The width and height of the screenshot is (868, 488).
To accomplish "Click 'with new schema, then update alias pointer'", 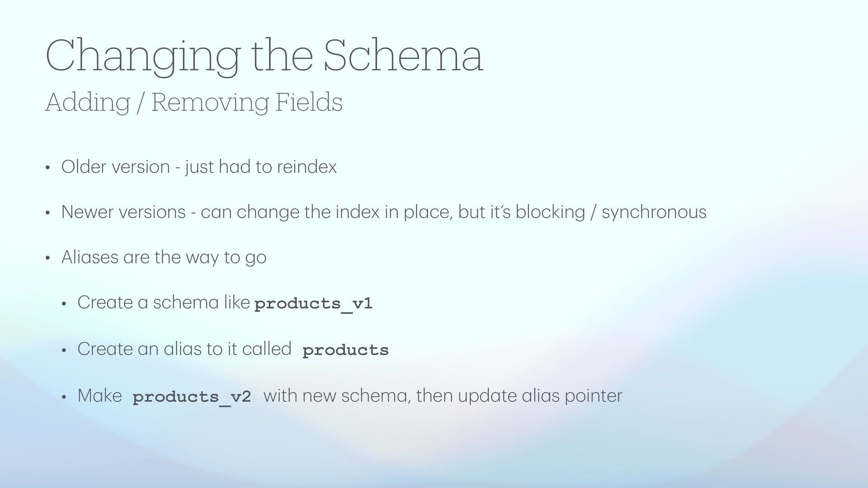I will click(x=443, y=396).
